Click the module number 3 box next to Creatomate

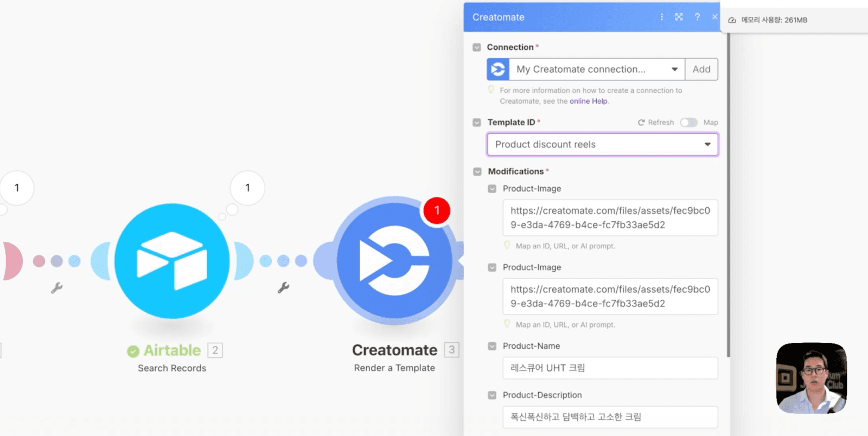[451, 350]
